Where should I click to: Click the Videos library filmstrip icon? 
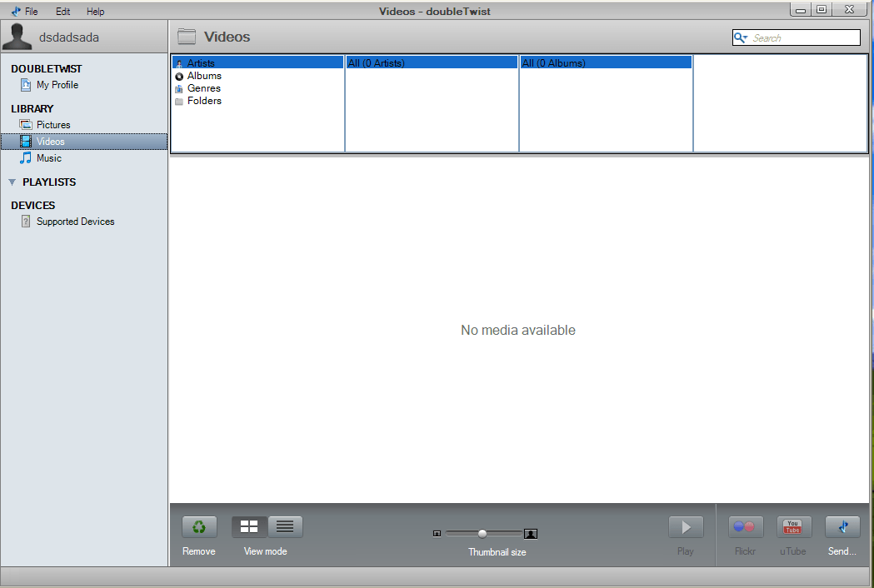tap(26, 141)
